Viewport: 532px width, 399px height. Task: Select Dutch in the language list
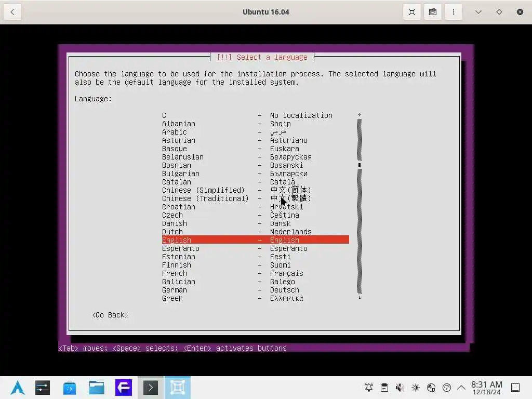pos(255,232)
